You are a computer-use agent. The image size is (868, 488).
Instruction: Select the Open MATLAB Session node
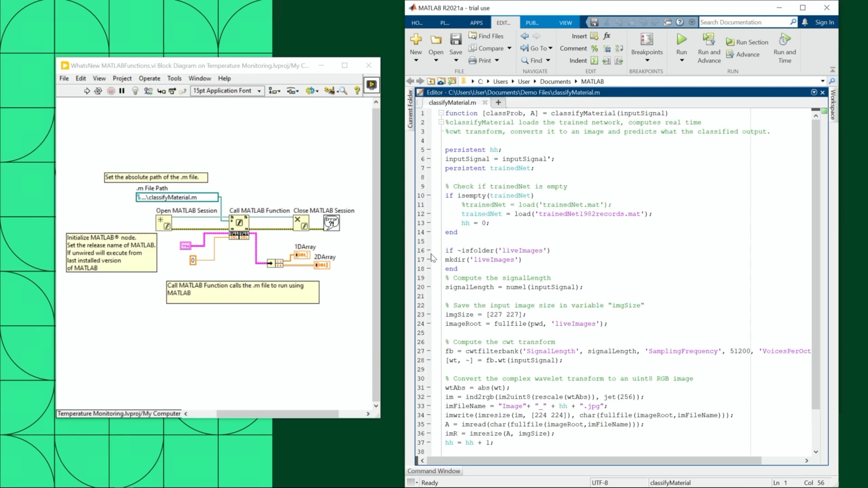tap(164, 223)
